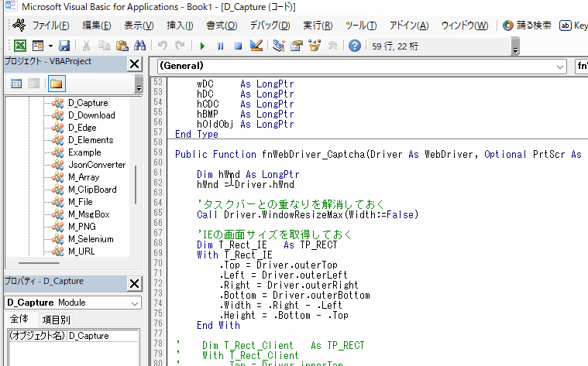Switch to the 全体 properties tab
Screen dimensions: 588x366
pos(19,319)
